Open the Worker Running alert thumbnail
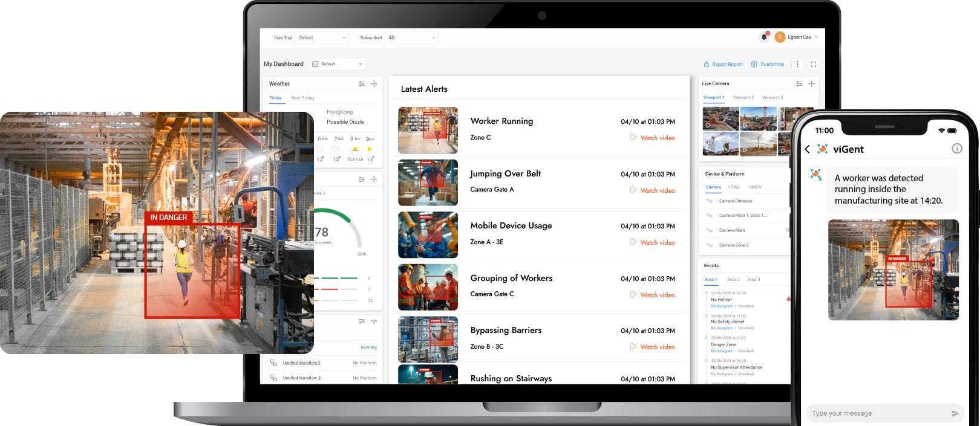980x426 pixels. tap(428, 131)
